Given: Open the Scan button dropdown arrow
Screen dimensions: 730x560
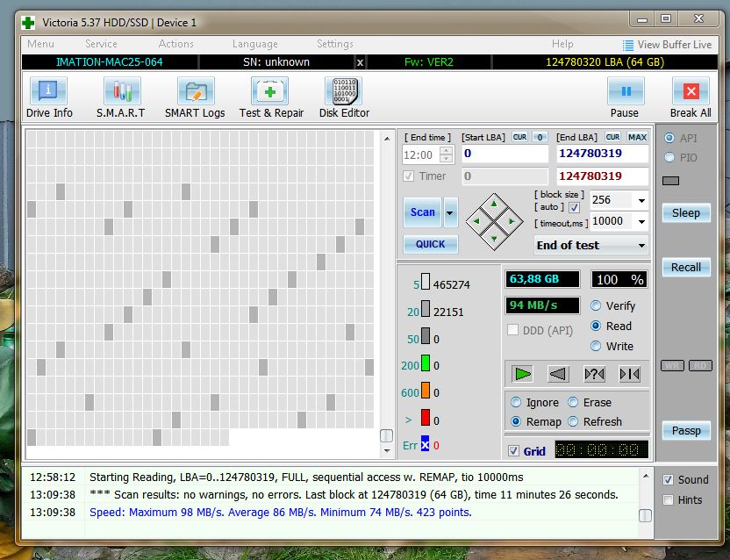Looking at the screenshot, I should point(450,212).
